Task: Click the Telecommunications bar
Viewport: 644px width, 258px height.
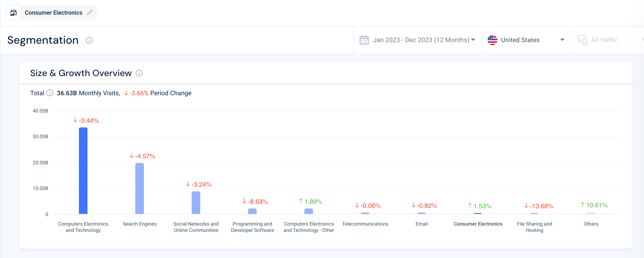Action: (365, 213)
